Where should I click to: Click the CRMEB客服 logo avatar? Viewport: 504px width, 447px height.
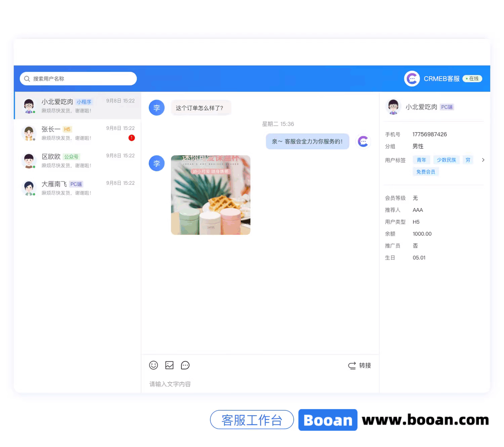(412, 78)
